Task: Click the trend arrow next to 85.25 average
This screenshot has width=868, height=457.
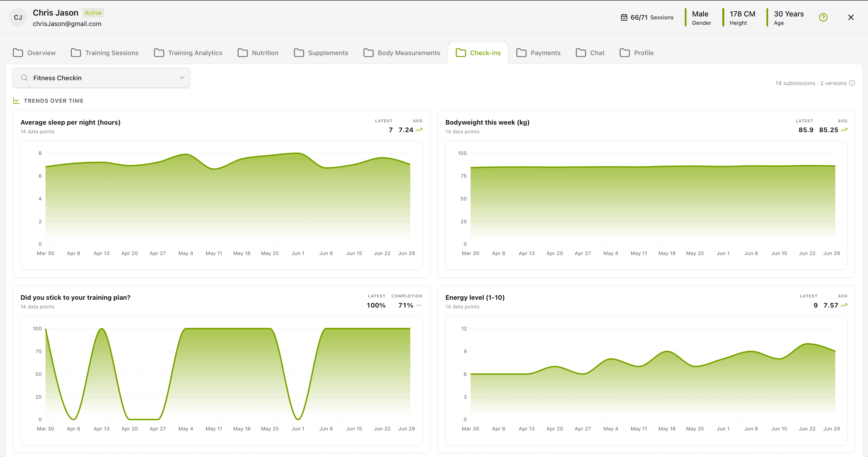Action: coord(844,130)
